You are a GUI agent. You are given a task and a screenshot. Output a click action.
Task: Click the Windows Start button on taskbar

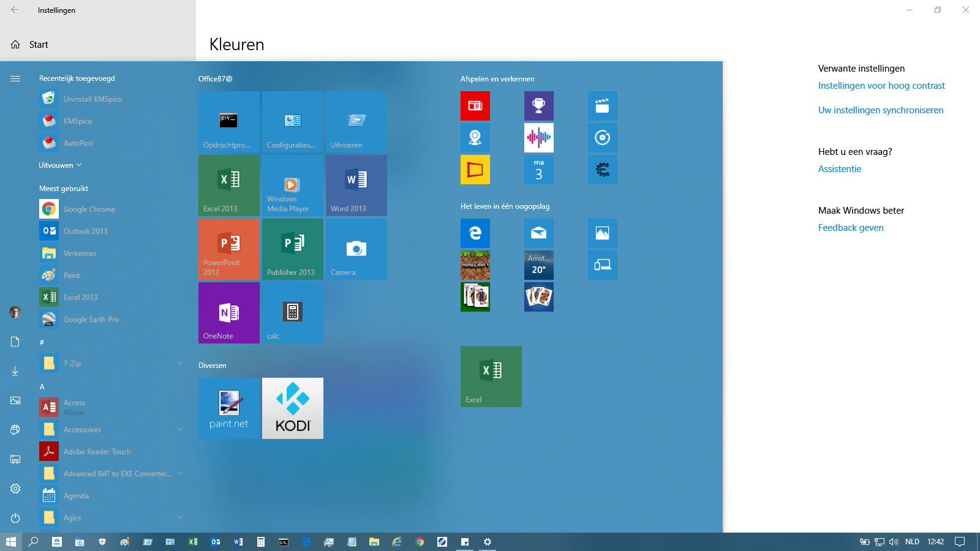coord(11,542)
